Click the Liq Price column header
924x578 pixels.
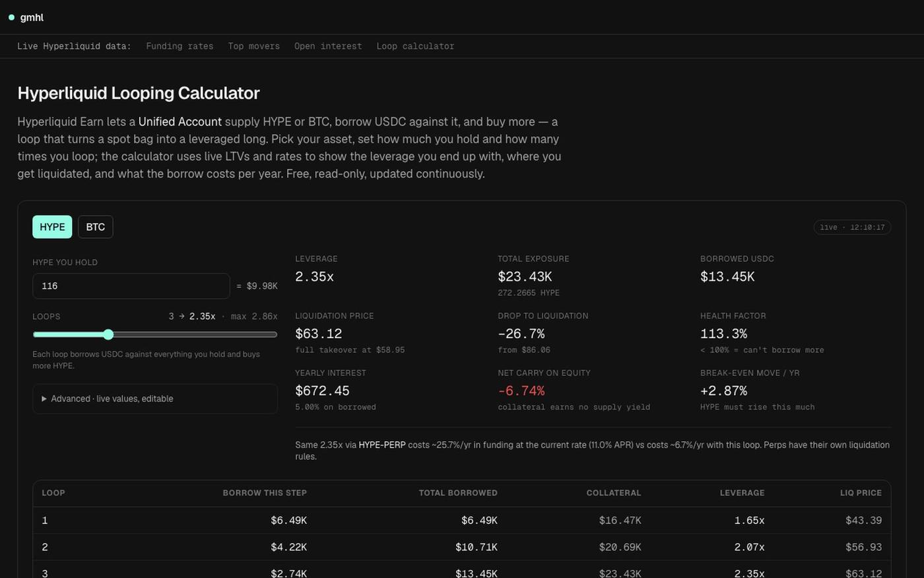(x=861, y=493)
